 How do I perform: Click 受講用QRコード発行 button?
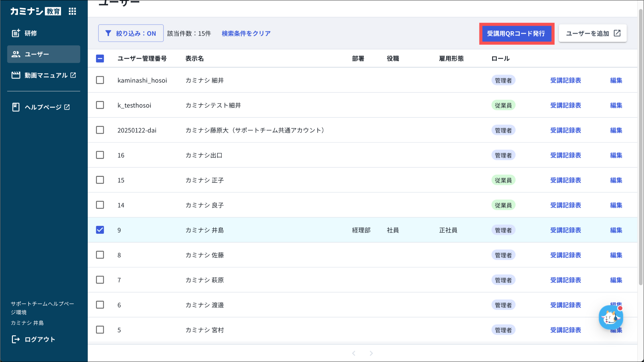coord(516,34)
